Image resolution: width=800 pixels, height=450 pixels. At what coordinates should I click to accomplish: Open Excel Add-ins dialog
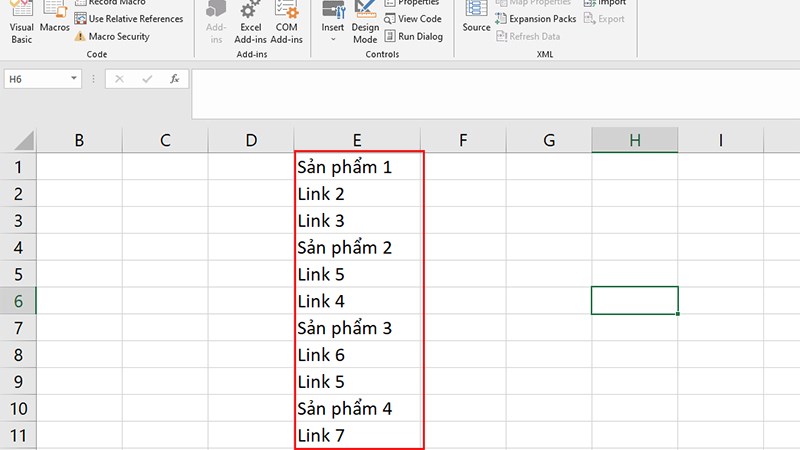click(250, 22)
